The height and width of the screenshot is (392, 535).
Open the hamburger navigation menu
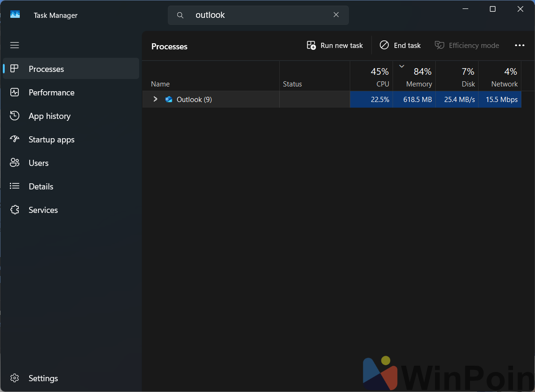tap(14, 45)
